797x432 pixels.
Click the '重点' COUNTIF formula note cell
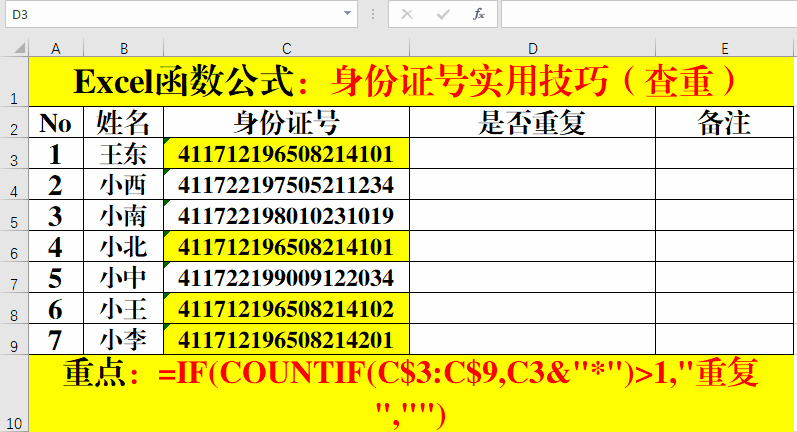(x=411, y=393)
